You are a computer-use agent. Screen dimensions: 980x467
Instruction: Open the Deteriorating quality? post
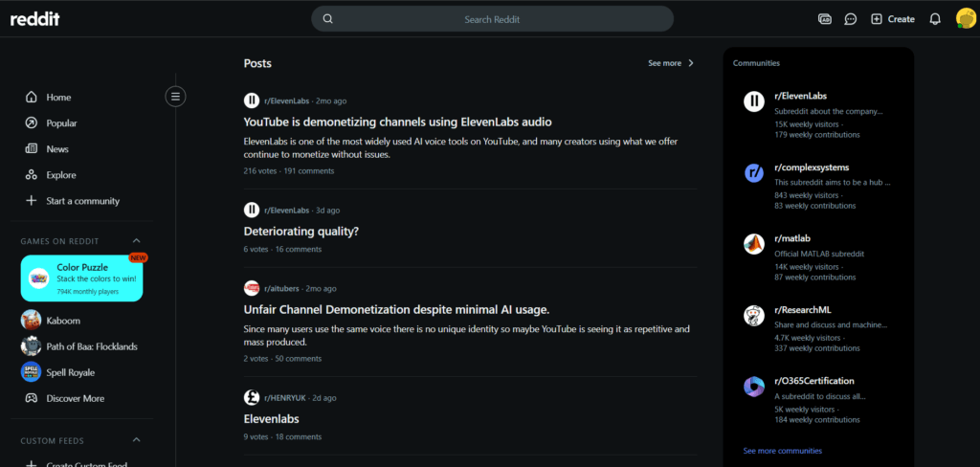coord(301,231)
